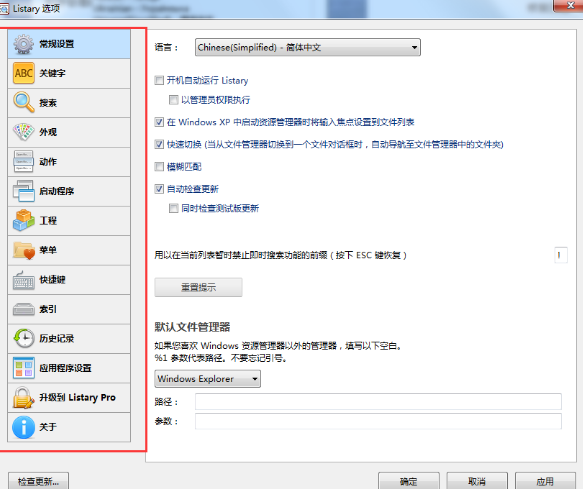This screenshot has width=583, height=489.
Task: Click the 检查更新... button
Action: point(38,481)
